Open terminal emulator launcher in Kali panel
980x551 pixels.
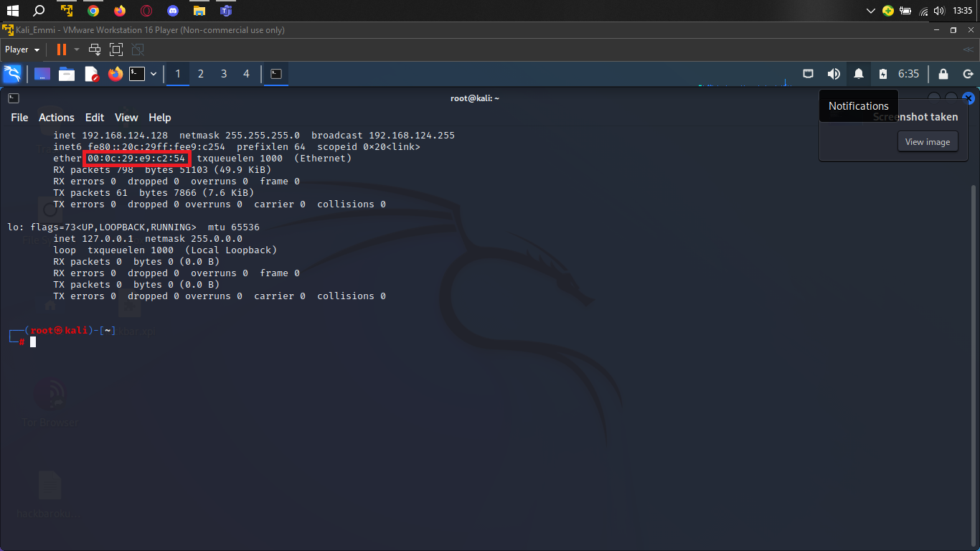pos(137,74)
